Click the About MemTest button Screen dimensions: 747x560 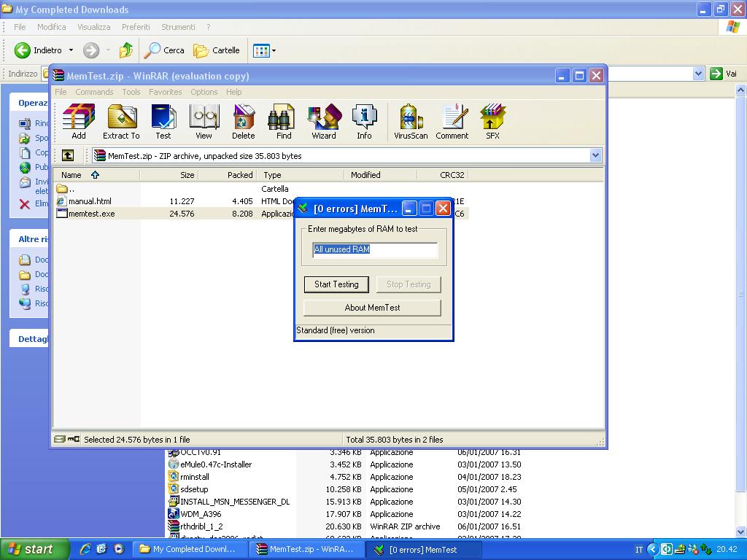tap(372, 308)
